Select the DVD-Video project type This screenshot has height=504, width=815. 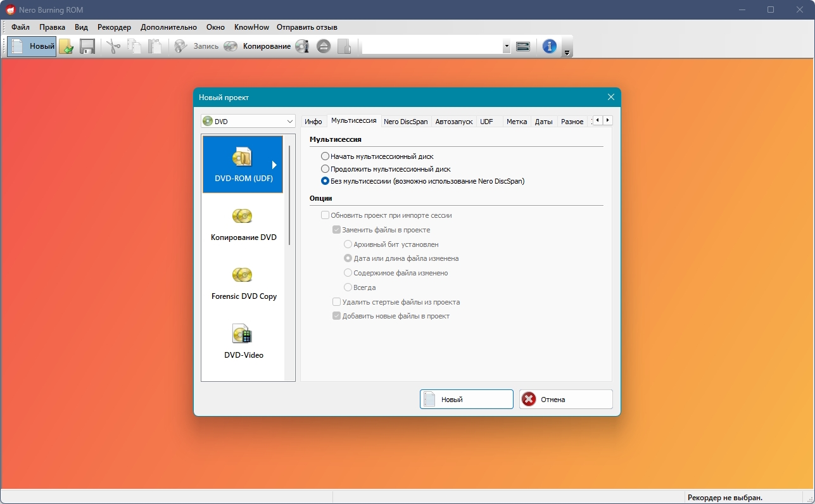coord(243,341)
